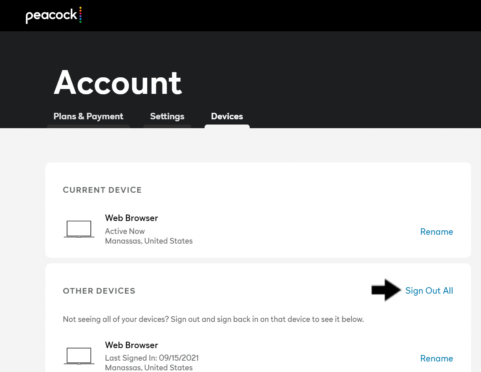Click the Current Device section heading
This screenshot has width=481, height=372.
click(x=102, y=190)
